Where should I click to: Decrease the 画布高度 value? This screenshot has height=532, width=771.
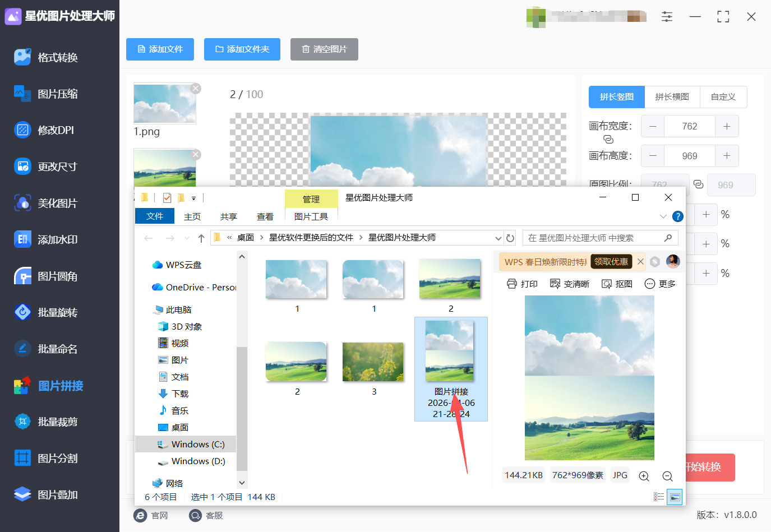653,156
